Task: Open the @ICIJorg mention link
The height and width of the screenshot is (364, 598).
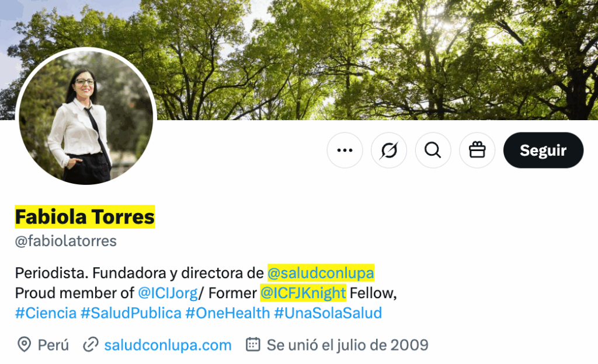Action: tap(168, 293)
